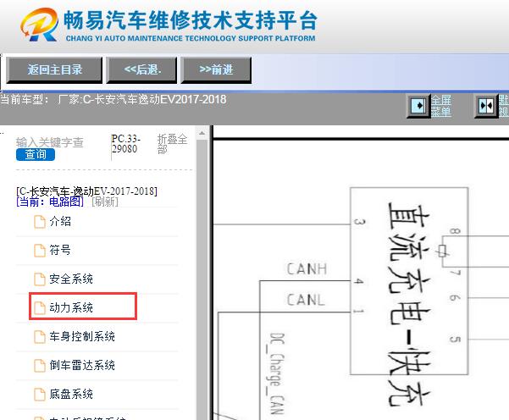
Task: Click the sidebar vertical scrollbar track
Action: [202, 279]
